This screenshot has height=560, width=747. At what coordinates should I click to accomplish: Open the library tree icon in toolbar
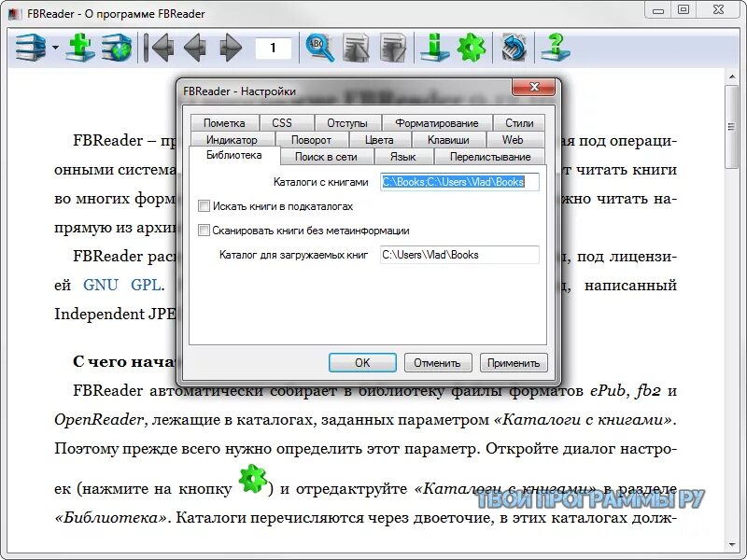click(31, 47)
